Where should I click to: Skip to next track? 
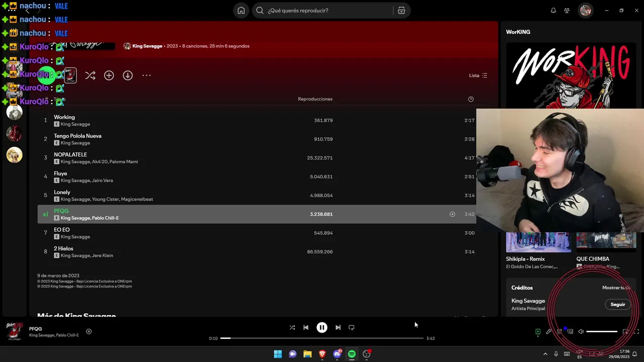pos(338,327)
